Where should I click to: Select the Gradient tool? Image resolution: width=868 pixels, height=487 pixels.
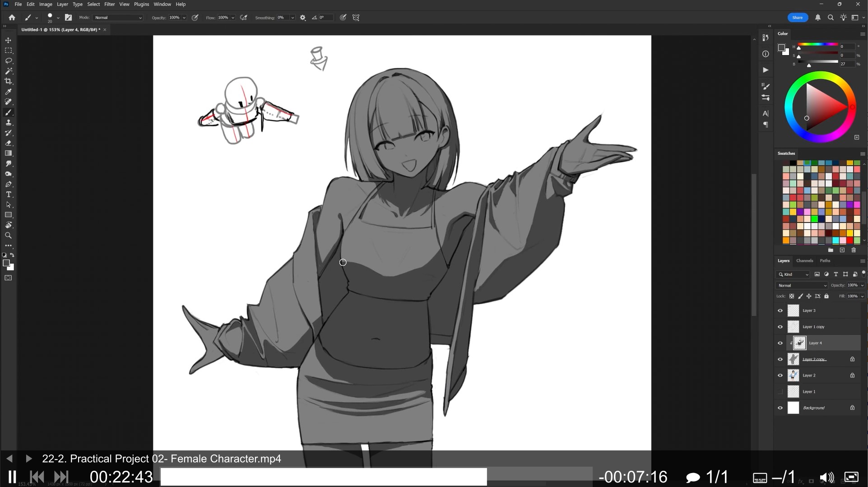tap(8, 153)
